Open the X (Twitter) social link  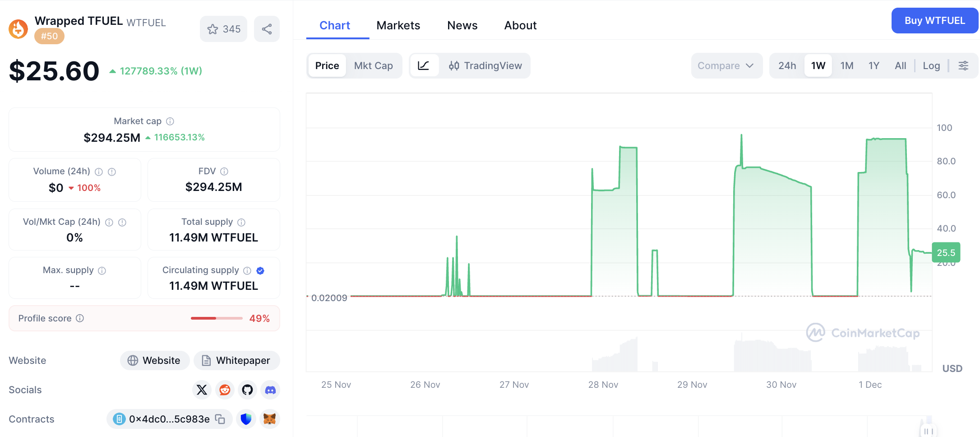click(202, 390)
